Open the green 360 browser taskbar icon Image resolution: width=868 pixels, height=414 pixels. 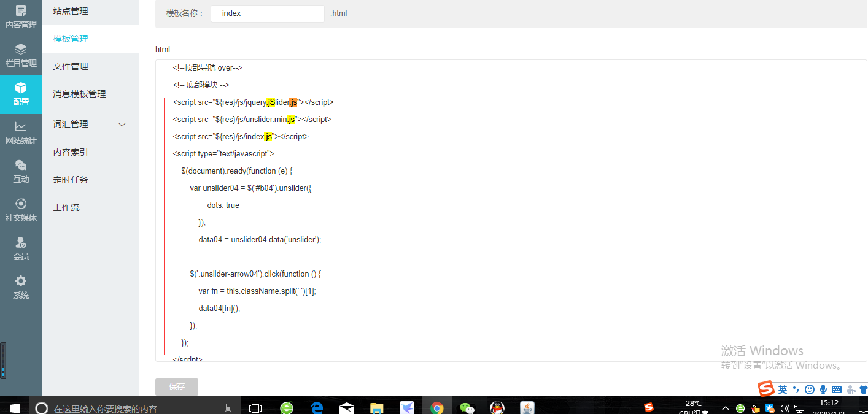[287, 408]
